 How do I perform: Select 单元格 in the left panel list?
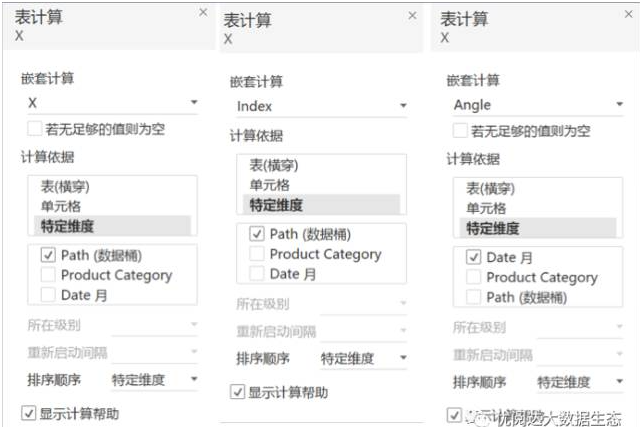pyautogui.click(x=112, y=206)
